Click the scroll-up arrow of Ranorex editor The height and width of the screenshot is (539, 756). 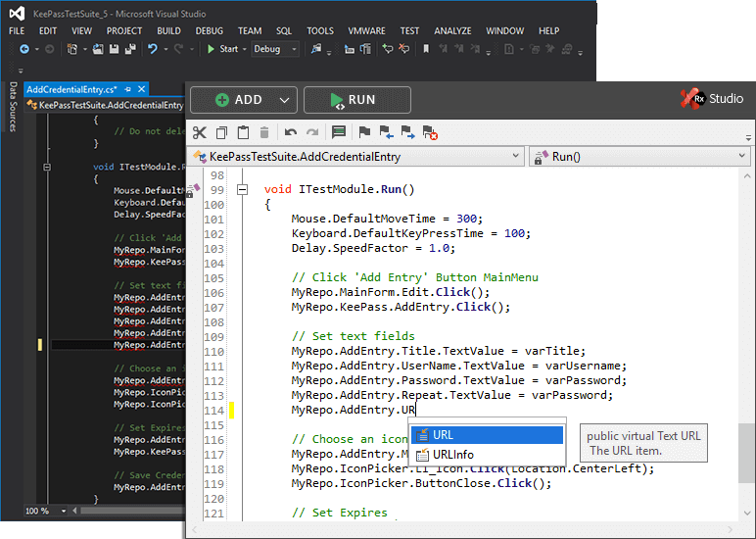click(747, 176)
